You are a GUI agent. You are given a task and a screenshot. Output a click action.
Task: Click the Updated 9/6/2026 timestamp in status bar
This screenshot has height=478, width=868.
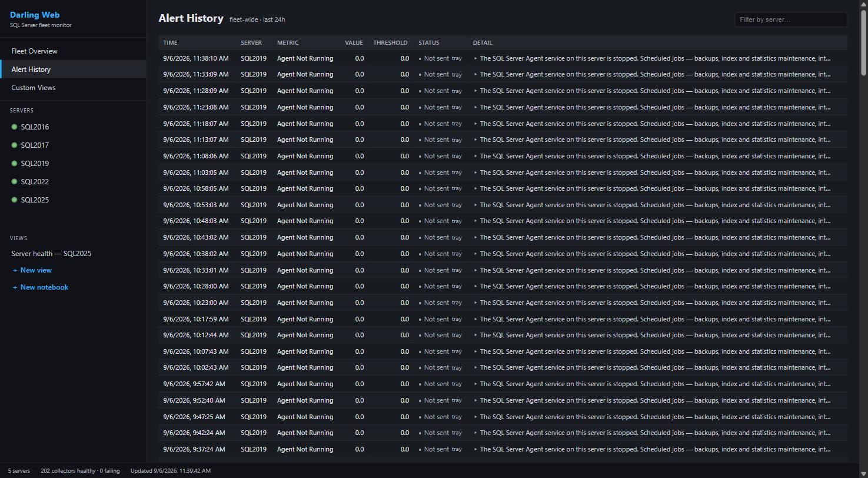click(171, 471)
